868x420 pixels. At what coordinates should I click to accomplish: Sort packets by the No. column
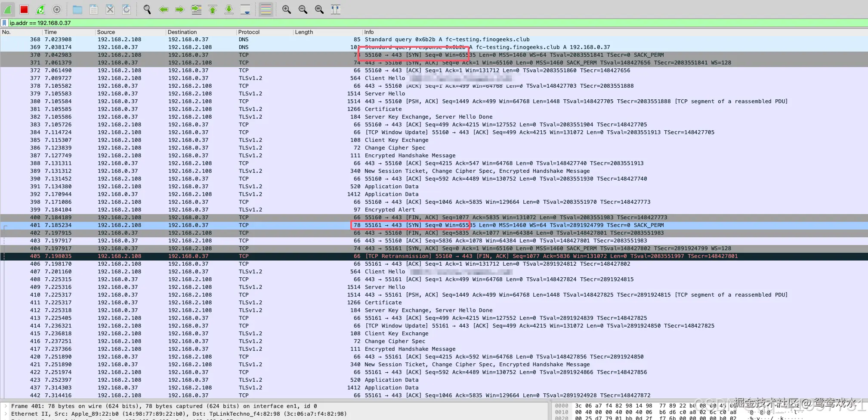[22, 32]
